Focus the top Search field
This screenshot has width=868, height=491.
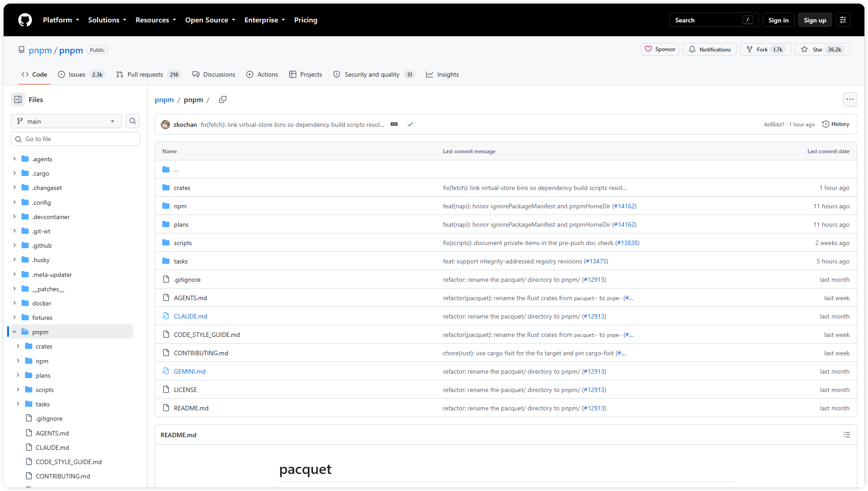point(714,20)
